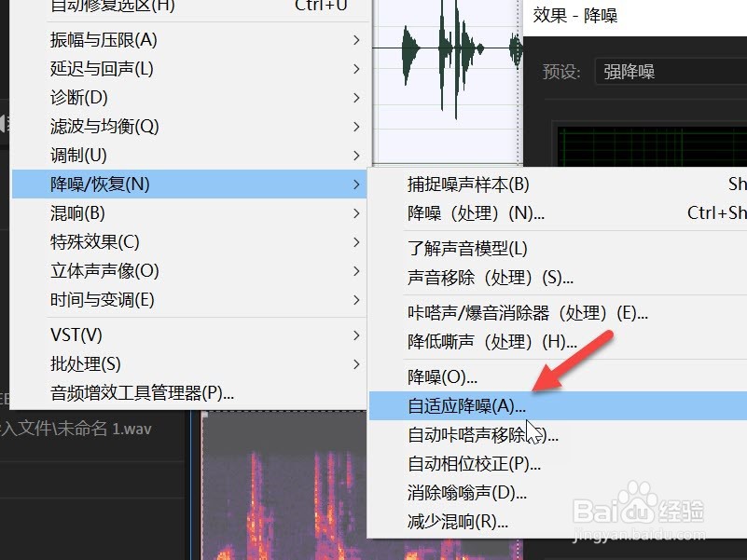Open 时间与变调(E) submenu
The image size is (747, 560).
click(189, 300)
